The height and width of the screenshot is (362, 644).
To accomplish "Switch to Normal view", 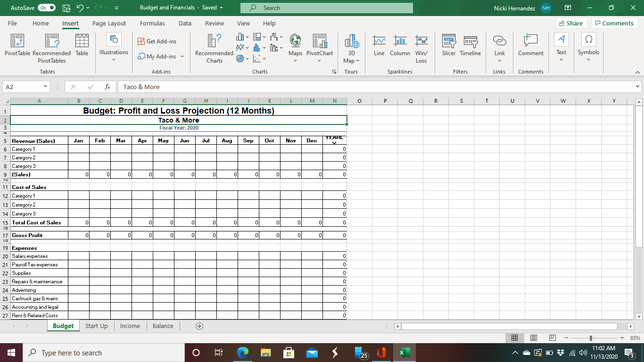I will tap(515, 337).
